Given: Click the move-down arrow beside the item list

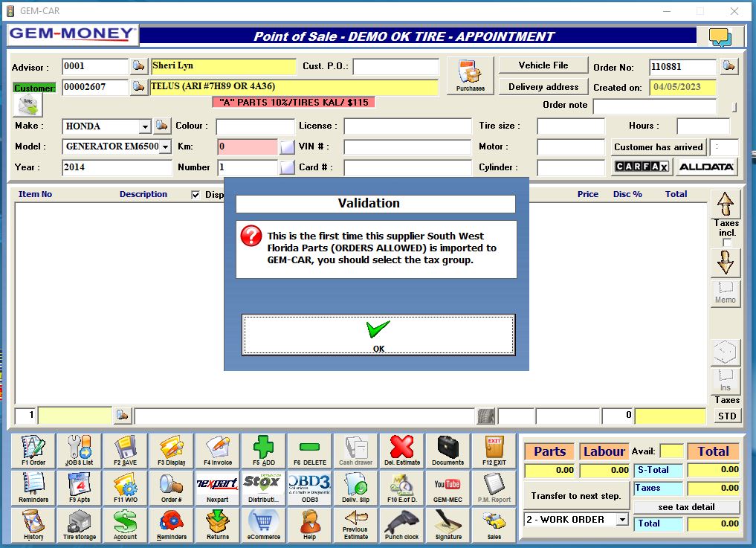Looking at the screenshot, I should coord(725,263).
